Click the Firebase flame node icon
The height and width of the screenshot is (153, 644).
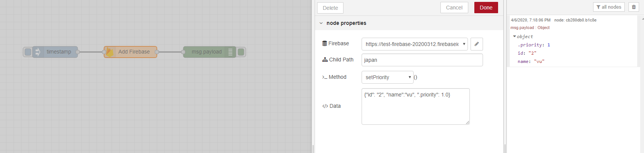pyautogui.click(x=109, y=52)
